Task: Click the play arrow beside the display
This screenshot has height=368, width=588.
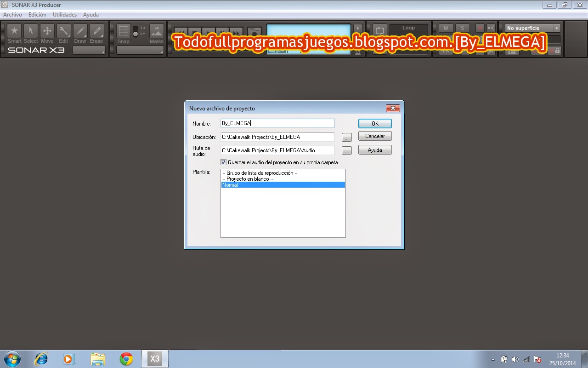Action: pos(358,29)
